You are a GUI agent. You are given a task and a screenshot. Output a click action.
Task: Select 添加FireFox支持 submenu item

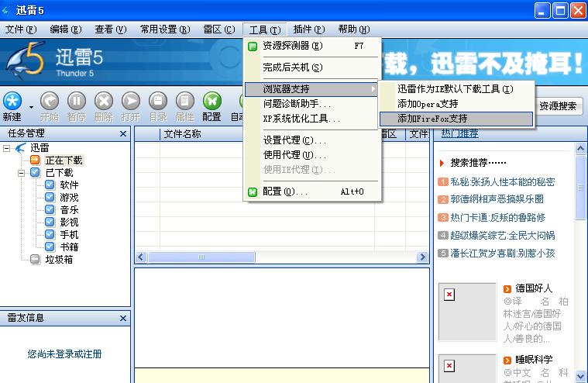456,119
